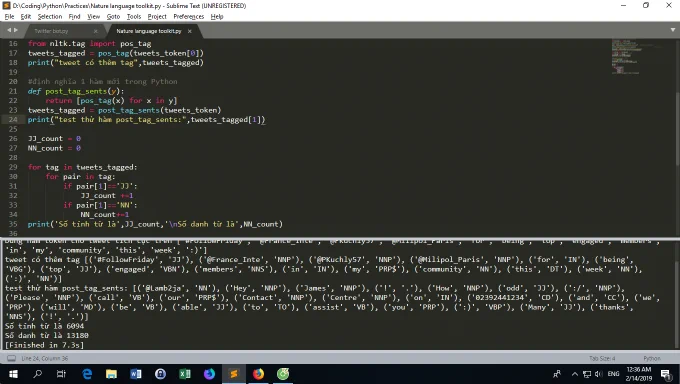This screenshot has height=384, width=680.
Task: Launch Microsoft Edge from the taskbar
Action: [87, 374]
